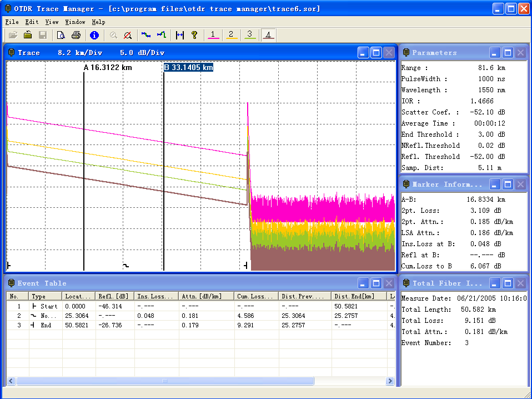Click the yellow question mark help icon

pyautogui.click(x=194, y=35)
